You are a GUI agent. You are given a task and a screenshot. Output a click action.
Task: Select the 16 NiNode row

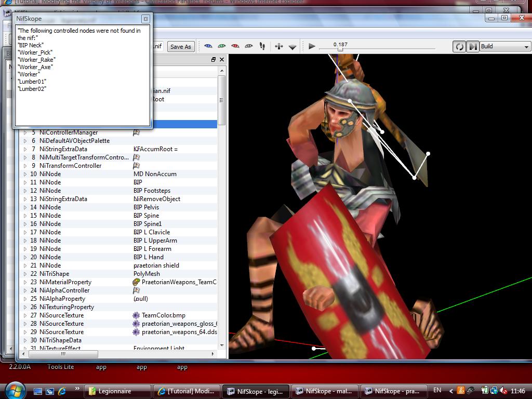pos(118,224)
